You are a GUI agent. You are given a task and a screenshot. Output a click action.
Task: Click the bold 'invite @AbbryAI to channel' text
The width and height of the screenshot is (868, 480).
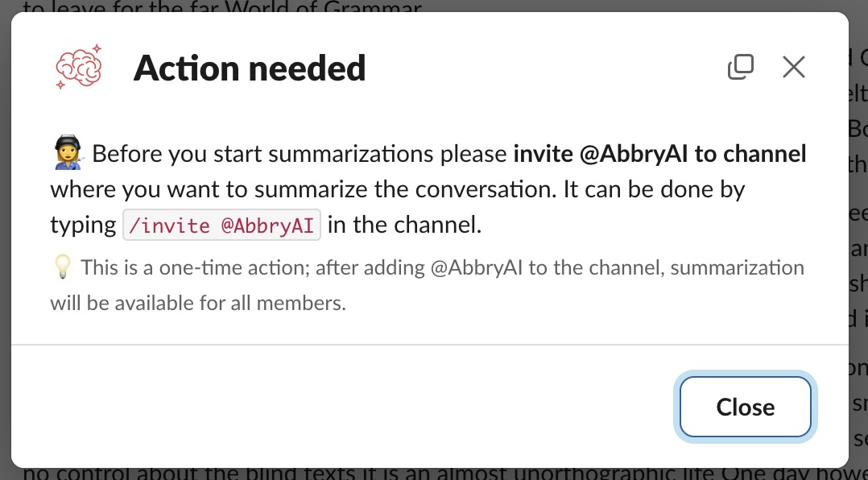tap(659, 153)
